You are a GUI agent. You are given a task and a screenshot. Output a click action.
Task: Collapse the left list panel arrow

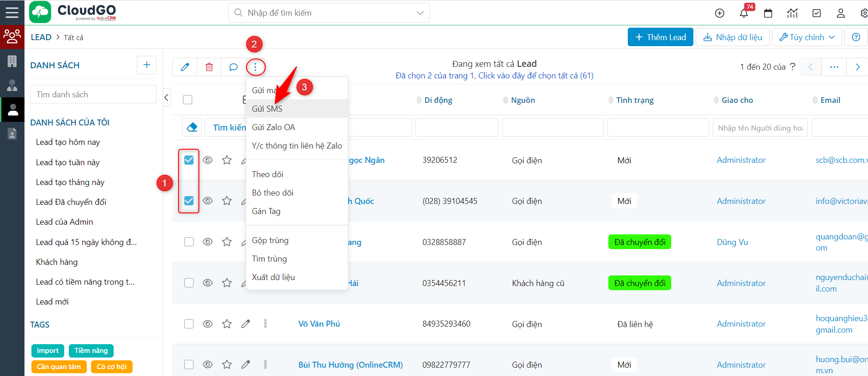click(167, 97)
